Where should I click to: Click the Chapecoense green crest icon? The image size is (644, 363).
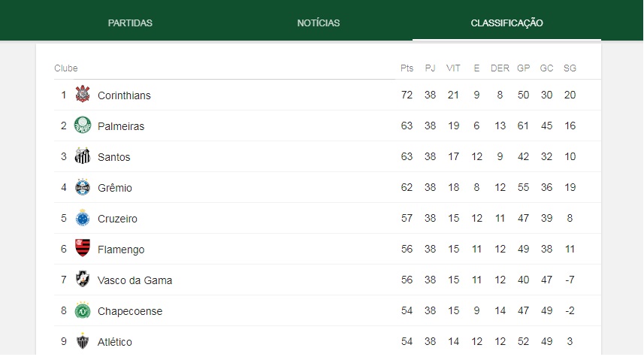[83, 310]
